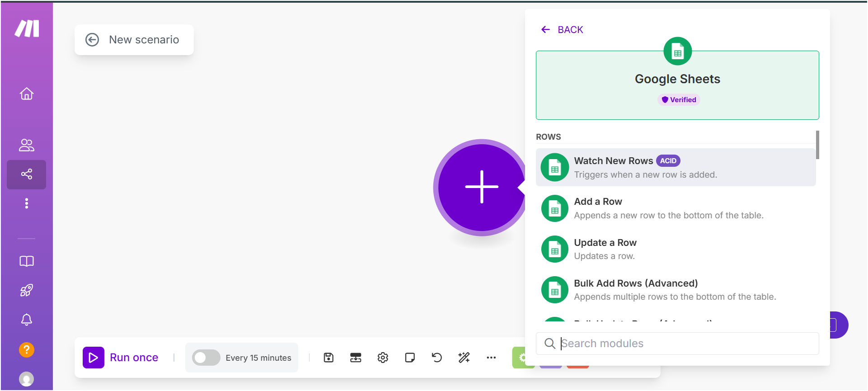
Task: Click the Verified badge
Action: (679, 99)
